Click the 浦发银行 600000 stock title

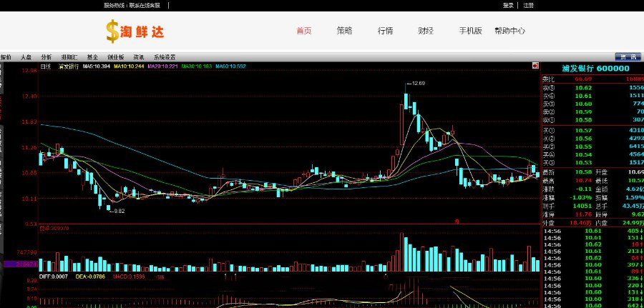pos(595,69)
